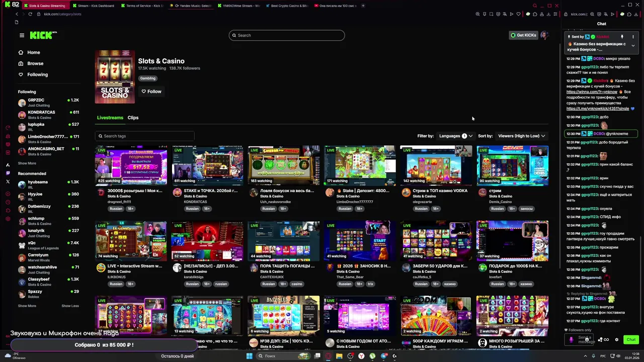This screenshot has width=644, height=362.
Task: Open KONDRATCAS channel in Following list
Action: point(49,115)
